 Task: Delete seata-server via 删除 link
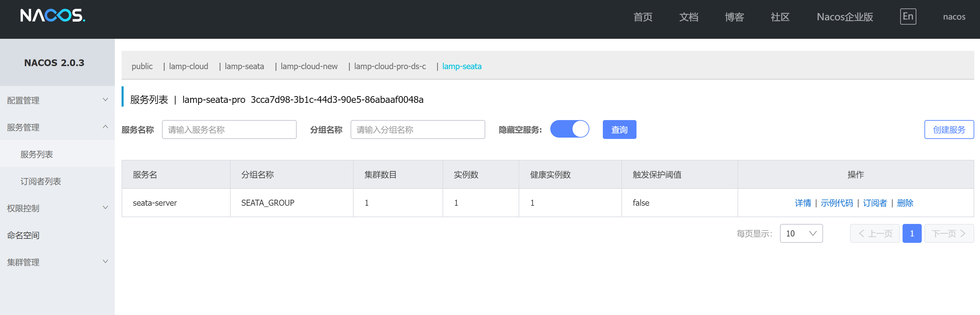[905, 203]
